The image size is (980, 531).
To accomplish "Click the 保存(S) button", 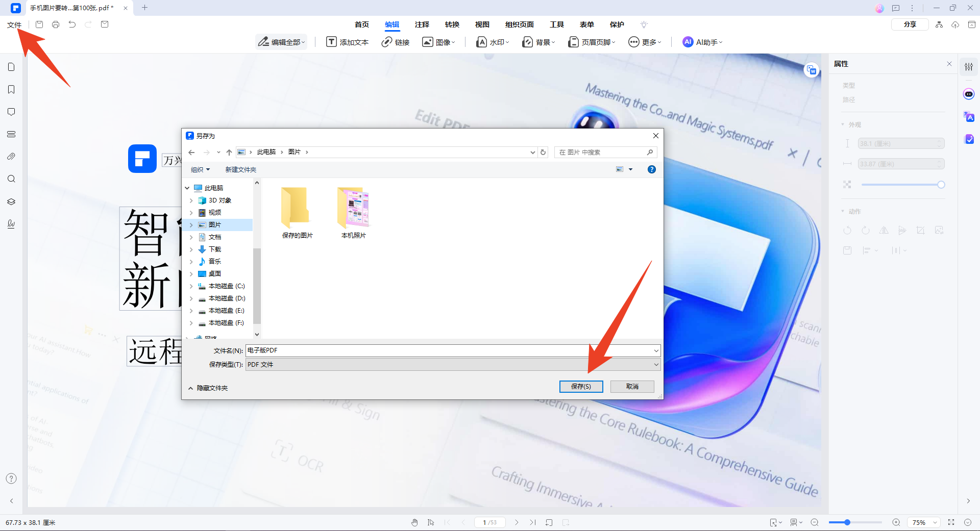I will pyautogui.click(x=581, y=387).
